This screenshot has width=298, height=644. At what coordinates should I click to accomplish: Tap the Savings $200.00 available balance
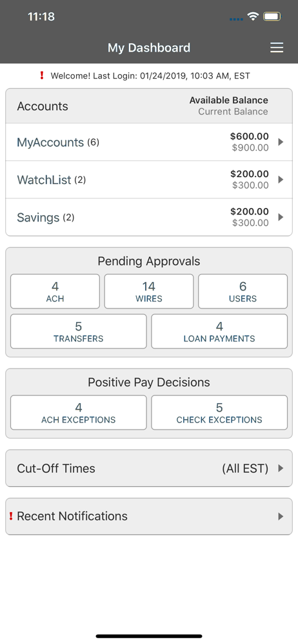click(x=250, y=211)
